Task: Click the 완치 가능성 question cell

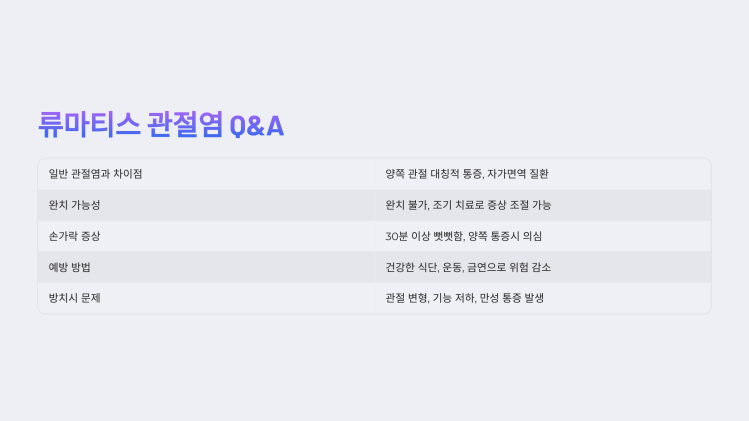Action: click(206, 205)
